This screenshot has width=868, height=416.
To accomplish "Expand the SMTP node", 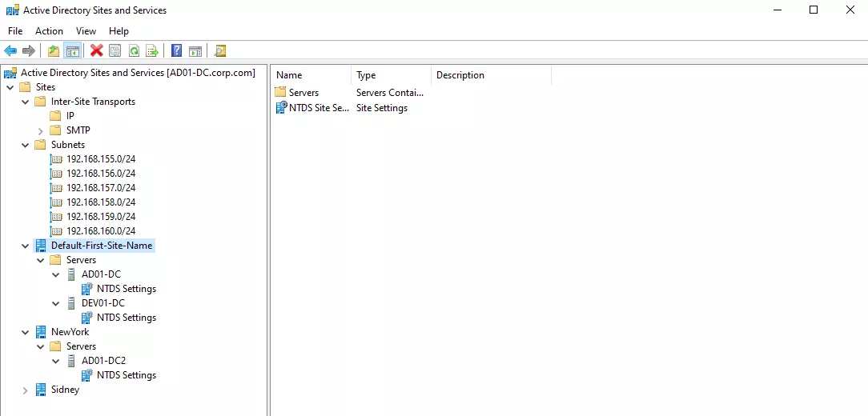I will [40, 130].
